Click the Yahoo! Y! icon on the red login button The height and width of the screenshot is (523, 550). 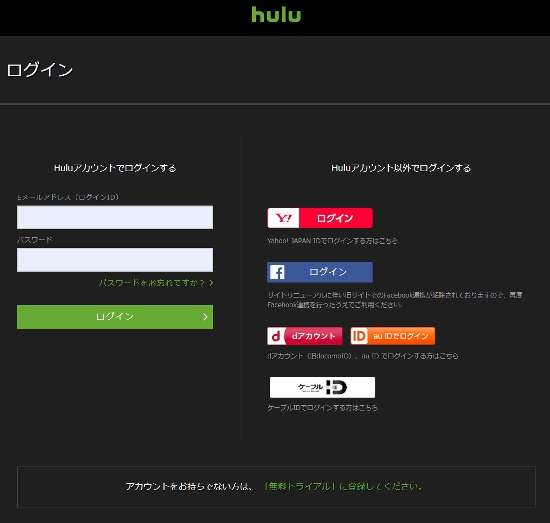pyautogui.click(x=283, y=218)
